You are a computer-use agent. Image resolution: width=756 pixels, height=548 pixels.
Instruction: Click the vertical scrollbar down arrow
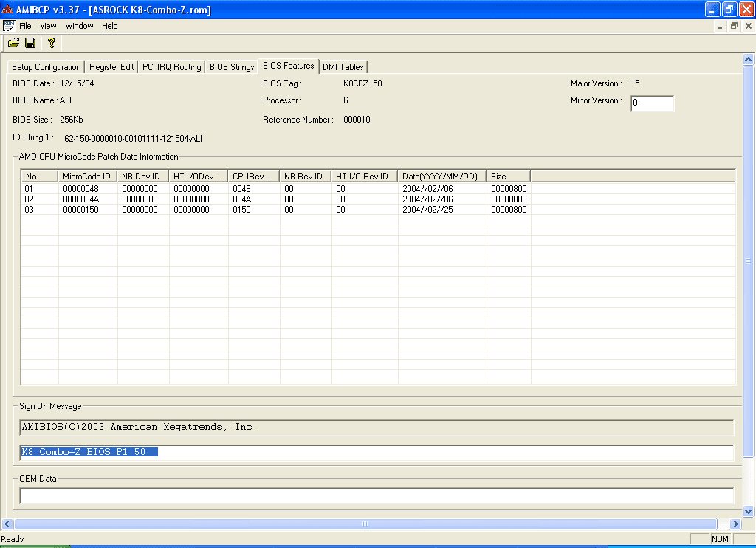(x=748, y=511)
